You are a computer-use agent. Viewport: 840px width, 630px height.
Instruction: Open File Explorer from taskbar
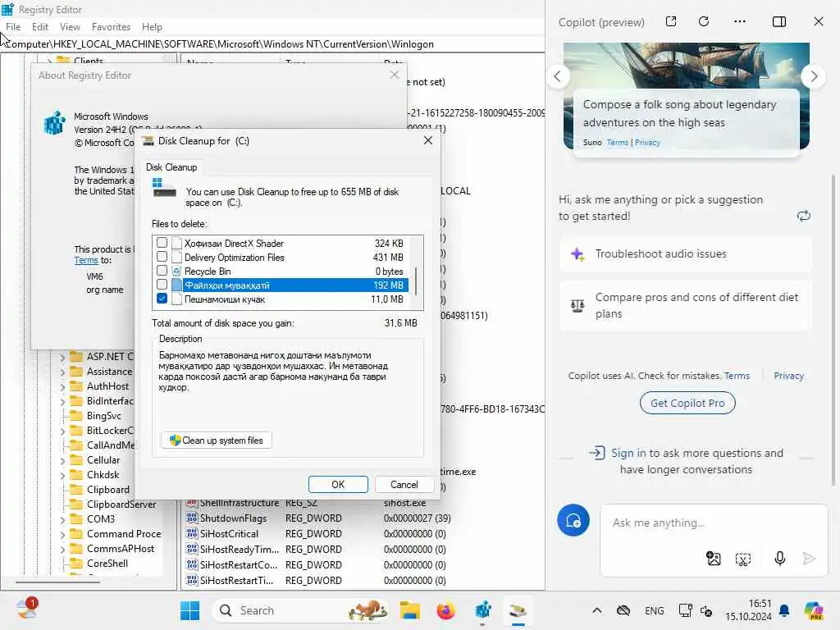pyautogui.click(x=410, y=610)
